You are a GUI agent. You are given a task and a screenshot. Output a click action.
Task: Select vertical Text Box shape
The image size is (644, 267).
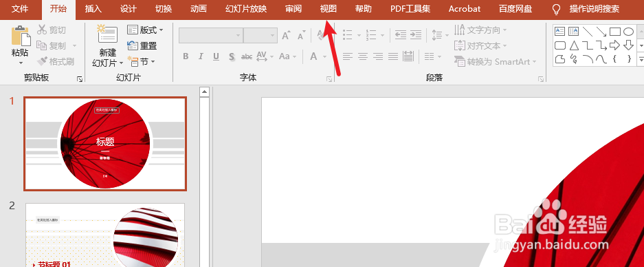573,31
